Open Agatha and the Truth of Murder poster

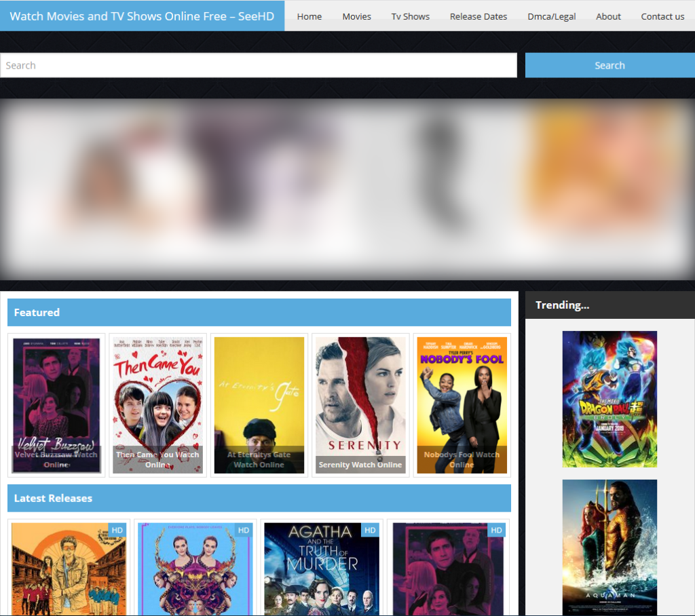[x=321, y=569]
